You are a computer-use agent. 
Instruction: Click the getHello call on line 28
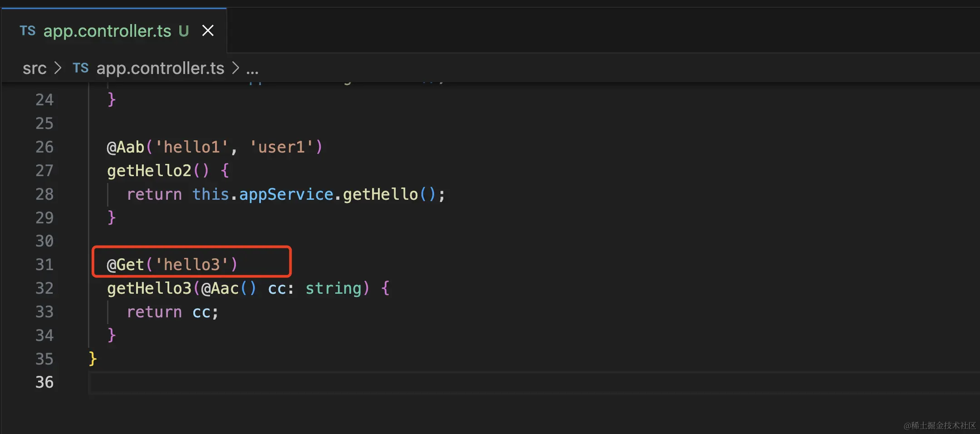click(380, 194)
